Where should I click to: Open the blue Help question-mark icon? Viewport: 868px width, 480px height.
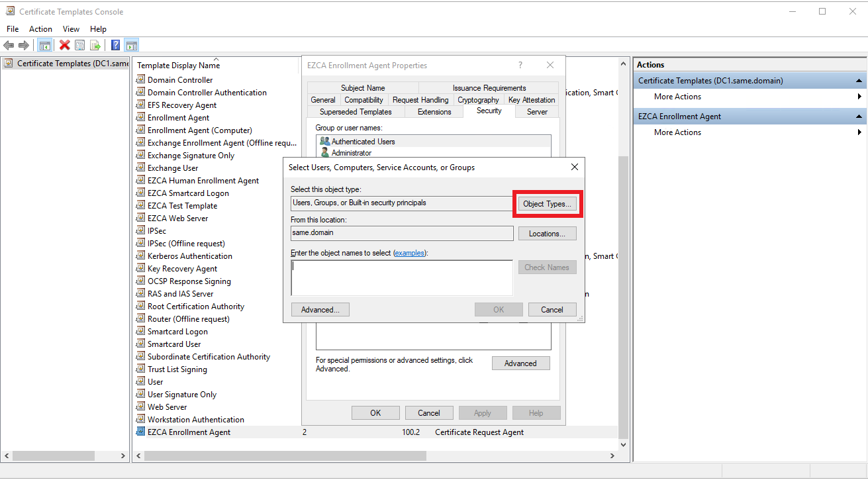point(116,45)
